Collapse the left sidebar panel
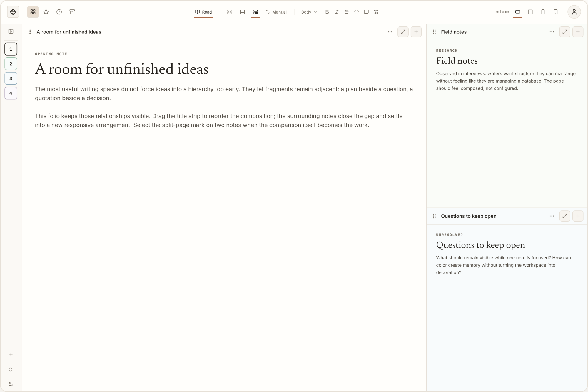 coord(11,31)
